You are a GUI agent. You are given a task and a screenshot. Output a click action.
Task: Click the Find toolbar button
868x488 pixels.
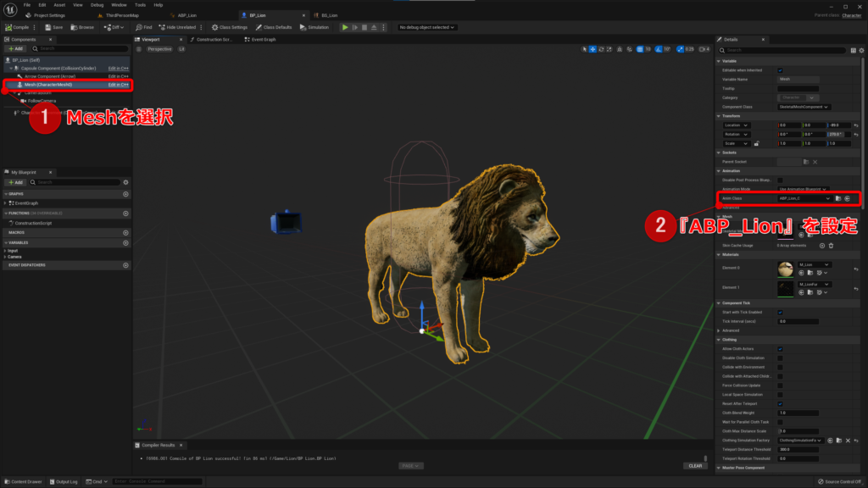coord(143,27)
